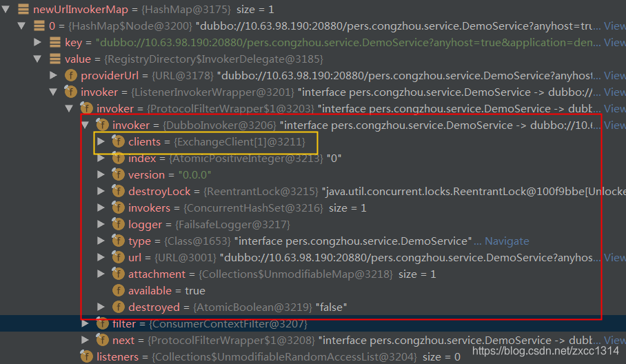Screen dimensions: 626x364
Task: Click the type field icon
Action: point(118,241)
